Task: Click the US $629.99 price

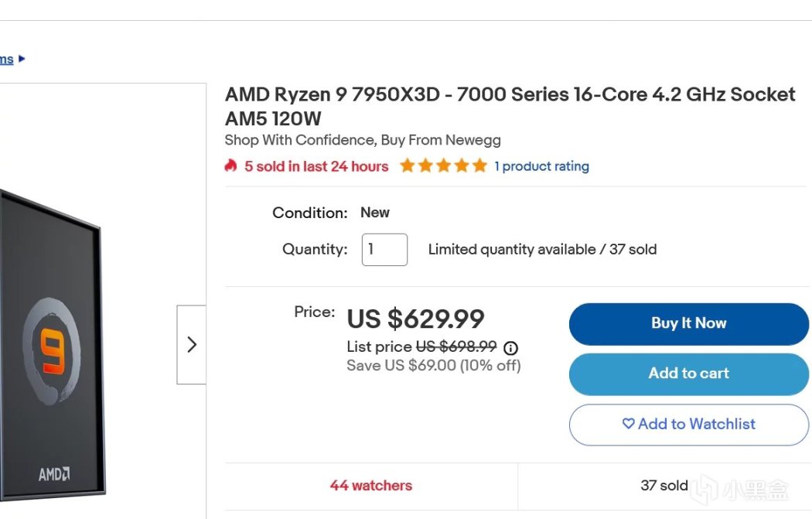Action: pyautogui.click(x=415, y=319)
